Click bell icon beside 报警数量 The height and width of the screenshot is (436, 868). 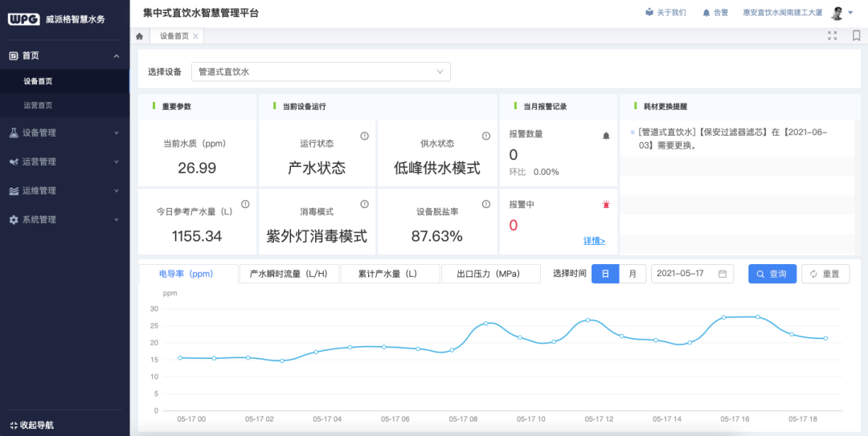tap(606, 136)
